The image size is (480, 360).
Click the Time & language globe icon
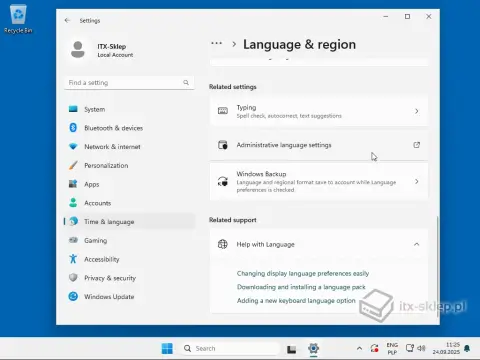click(73, 221)
